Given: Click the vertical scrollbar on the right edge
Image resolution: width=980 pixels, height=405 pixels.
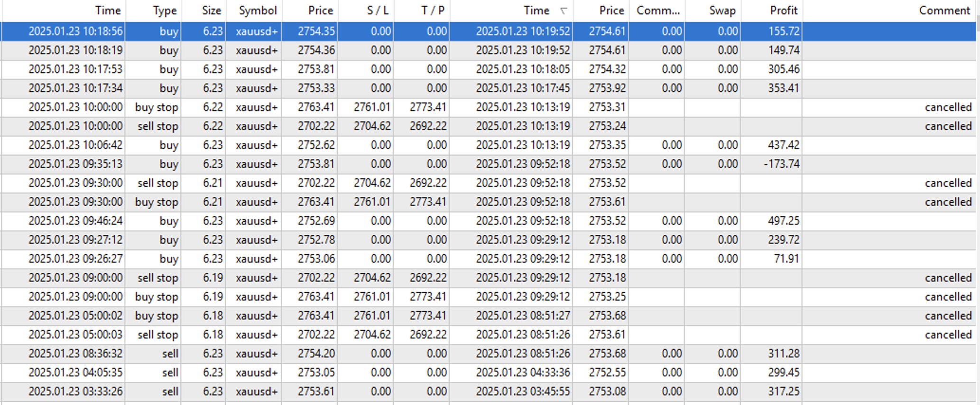Looking at the screenshot, I should click(977, 190).
